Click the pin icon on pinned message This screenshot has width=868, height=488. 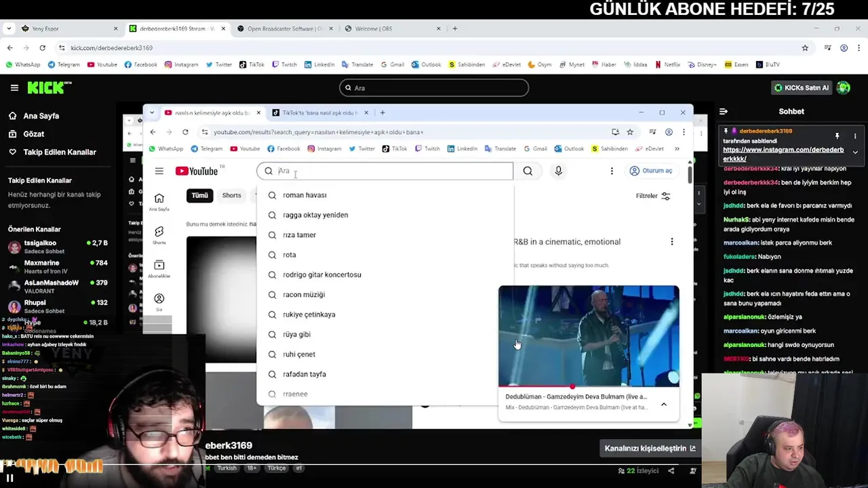tap(837, 136)
